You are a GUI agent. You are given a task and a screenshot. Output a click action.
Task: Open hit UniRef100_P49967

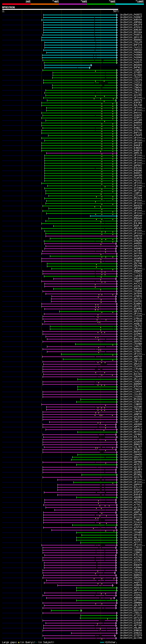coord(131,17)
